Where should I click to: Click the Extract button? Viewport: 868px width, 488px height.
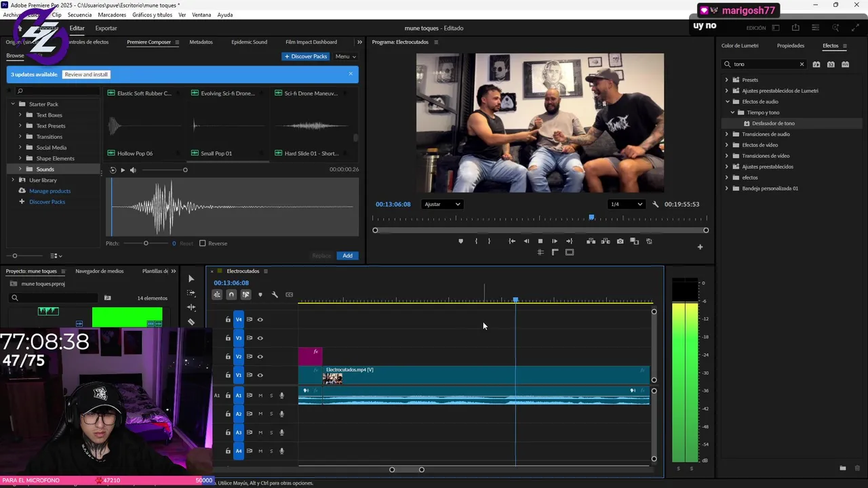point(606,241)
